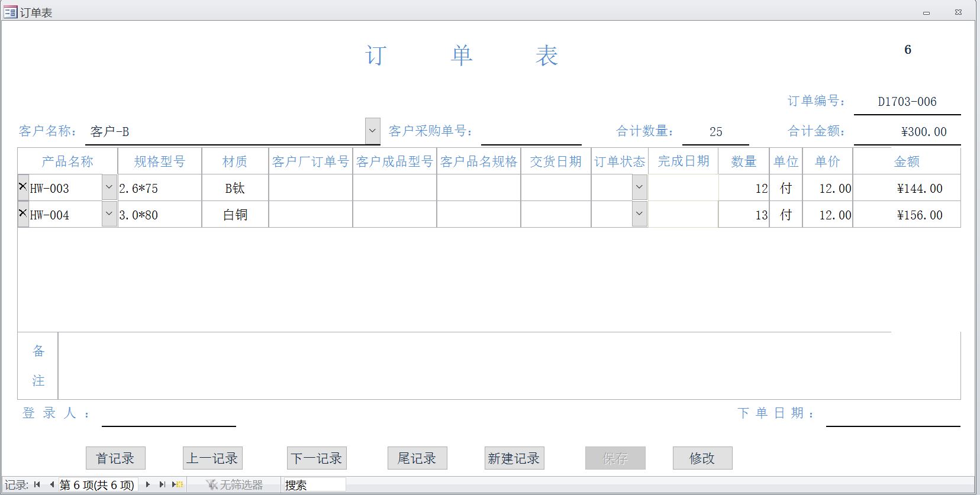The height and width of the screenshot is (495, 980).
Task: Click the 无筛选器 filter indicator
Action: coord(235,485)
